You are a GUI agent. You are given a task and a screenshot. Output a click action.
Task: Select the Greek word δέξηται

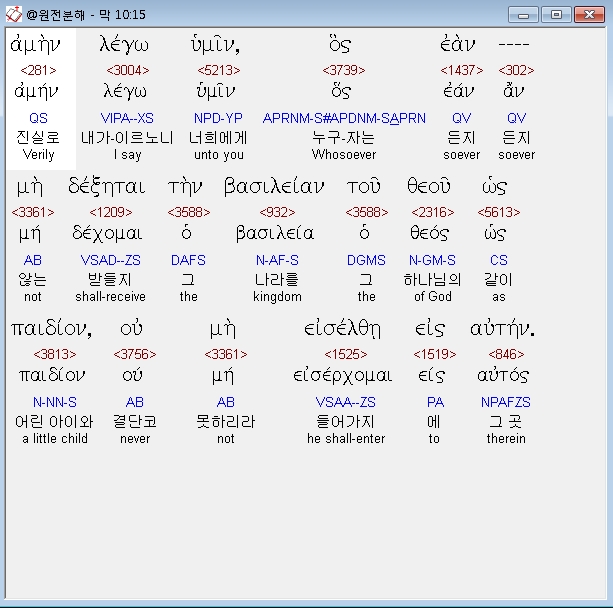point(106,186)
